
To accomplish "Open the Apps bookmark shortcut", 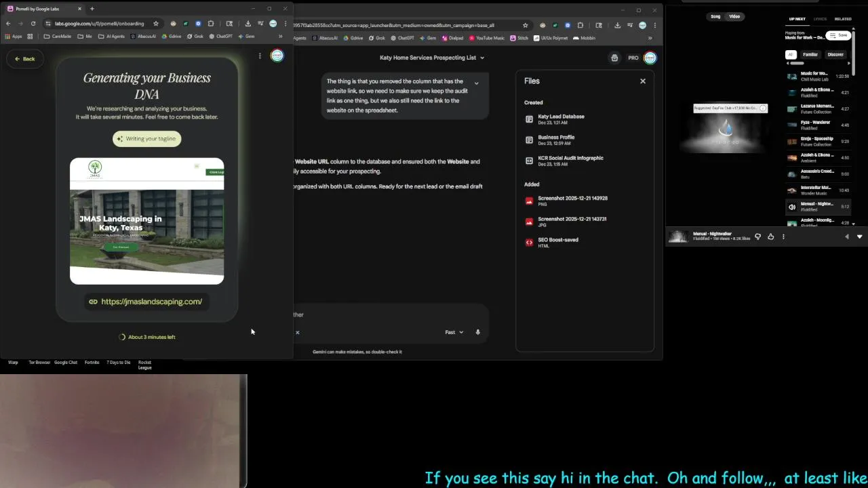I will tap(14, 37).
